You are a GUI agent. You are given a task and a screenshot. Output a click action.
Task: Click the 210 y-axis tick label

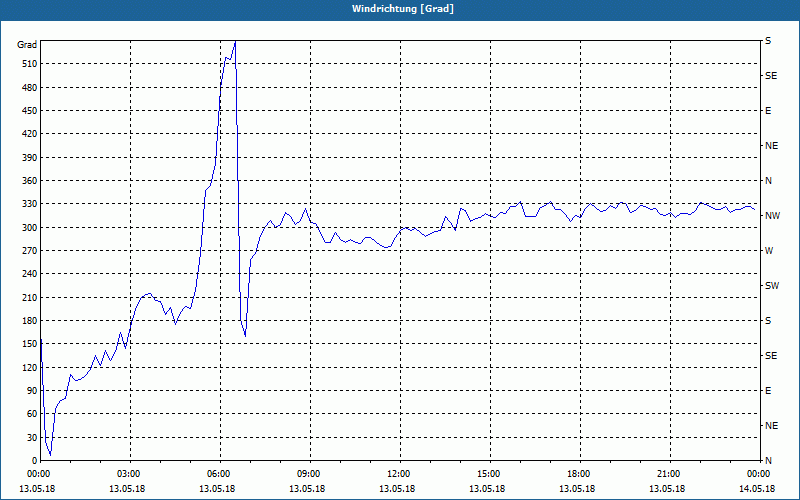(29, 297)
